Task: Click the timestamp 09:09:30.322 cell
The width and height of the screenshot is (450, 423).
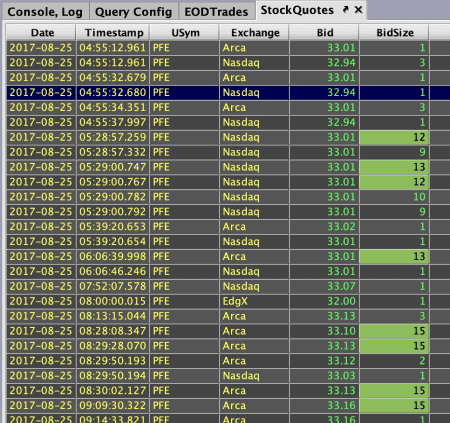Action: (113, 406)
